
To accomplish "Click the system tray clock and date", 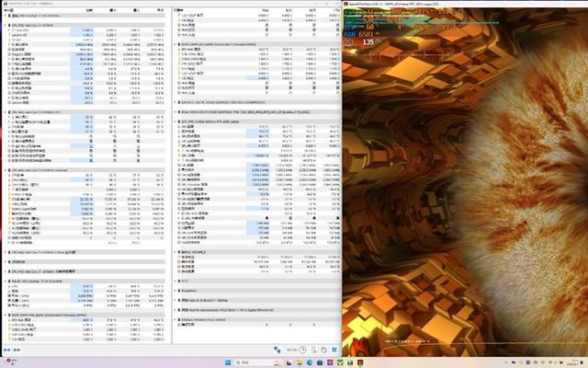I will [568, 362].
